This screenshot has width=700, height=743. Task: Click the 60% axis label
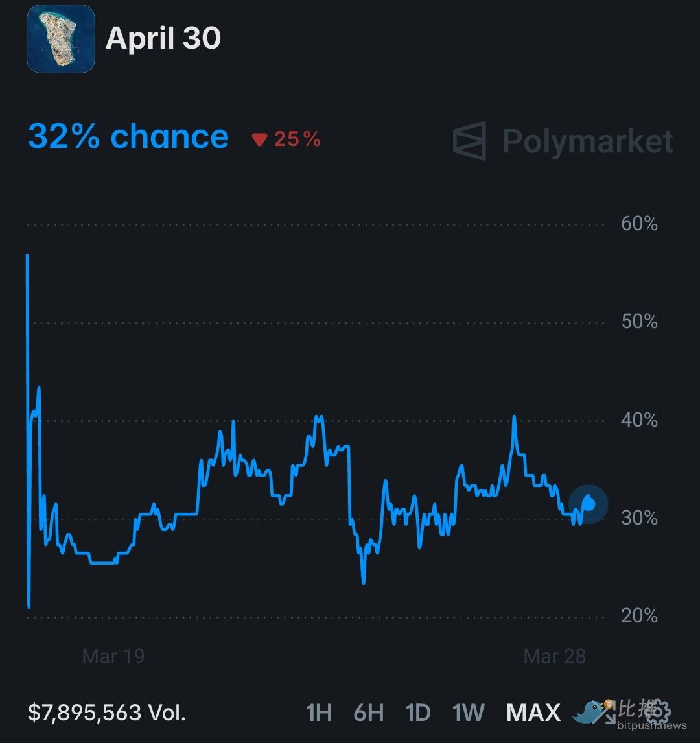pos(639,224)
